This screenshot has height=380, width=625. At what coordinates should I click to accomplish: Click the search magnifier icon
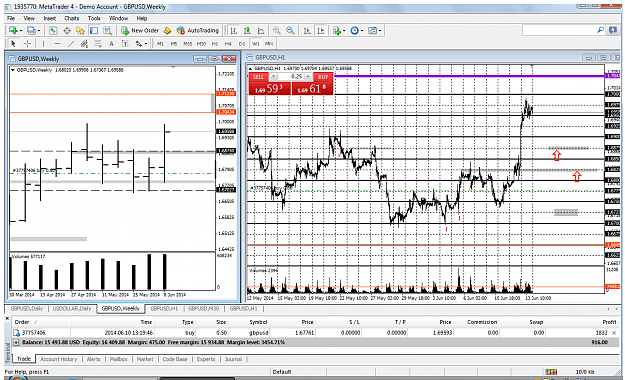click(x=600, y=30)
